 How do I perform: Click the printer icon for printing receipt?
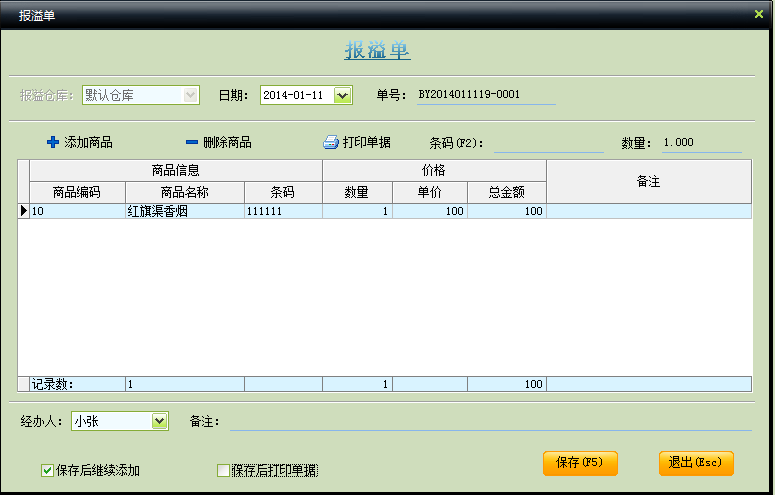tap(331, 142)
